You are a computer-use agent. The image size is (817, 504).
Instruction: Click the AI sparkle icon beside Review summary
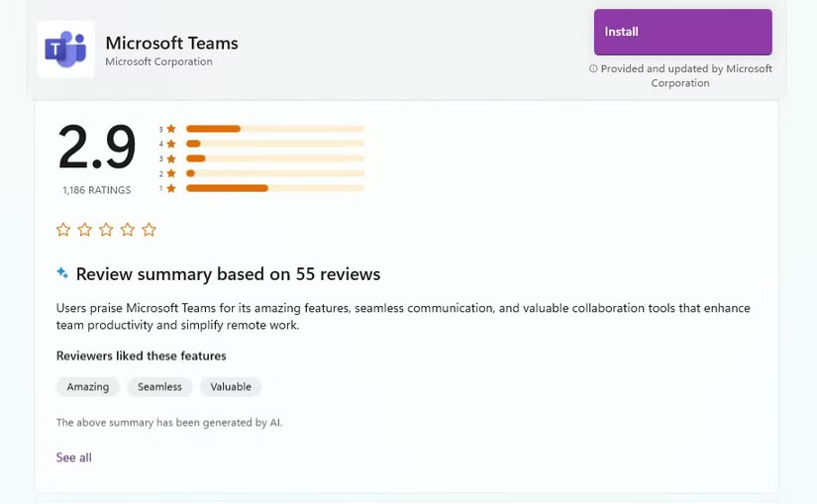coord(62,273)
